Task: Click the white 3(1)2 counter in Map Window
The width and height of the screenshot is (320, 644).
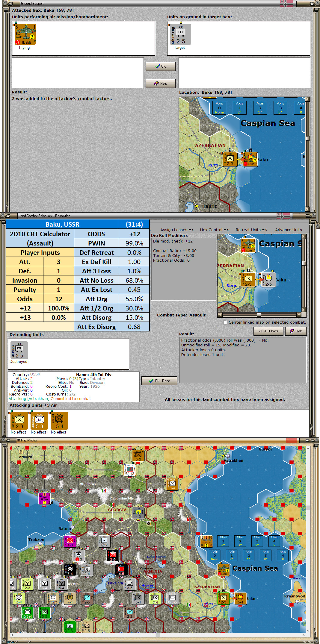Action: (130, 470)
